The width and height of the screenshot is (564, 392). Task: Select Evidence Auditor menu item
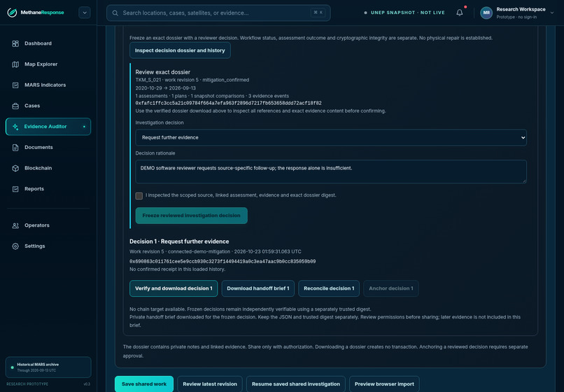pyautogui.click(x=48, y=127)
